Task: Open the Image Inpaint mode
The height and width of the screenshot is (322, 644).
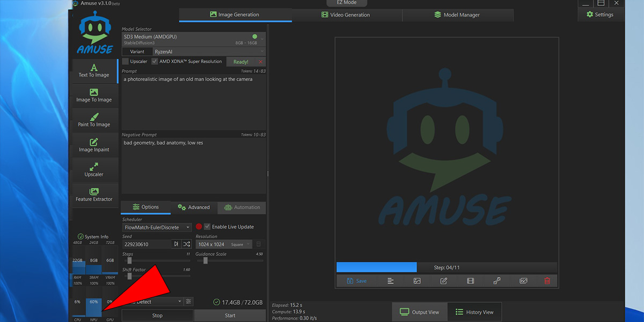Action: pos(94,145)
